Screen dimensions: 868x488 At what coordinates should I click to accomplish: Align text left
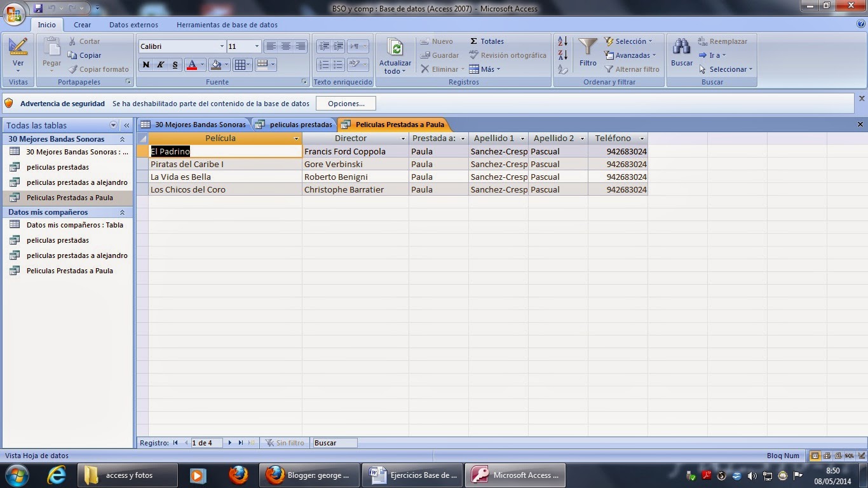tap(271, 46)
